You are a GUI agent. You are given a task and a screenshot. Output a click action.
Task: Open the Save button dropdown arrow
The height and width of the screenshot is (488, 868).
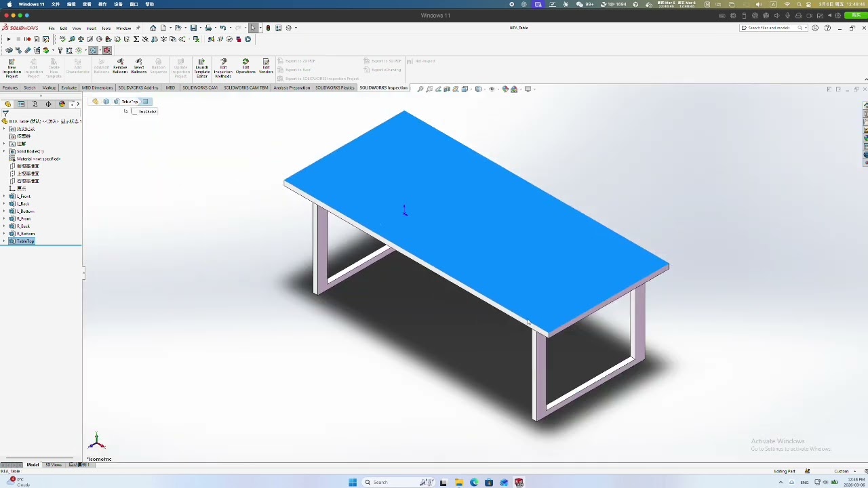[x=199, y=28]
